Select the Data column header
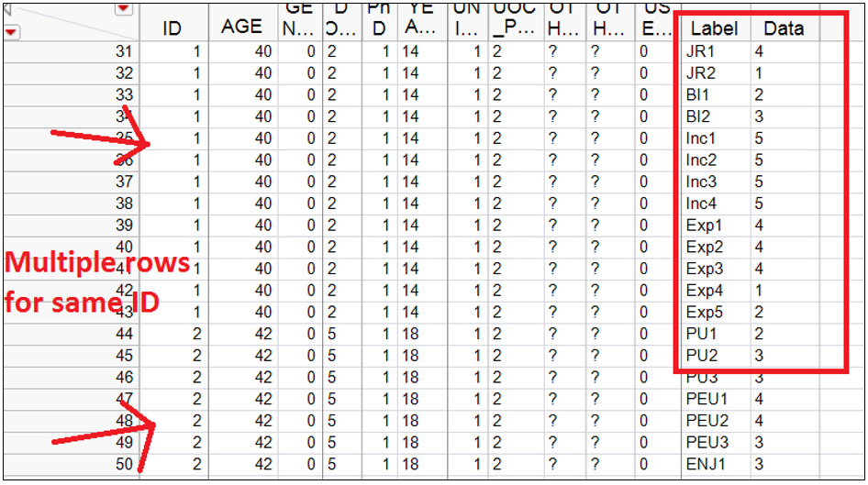Screen dimensions: 868x485 pyautogui.click(x=784, y=28)
